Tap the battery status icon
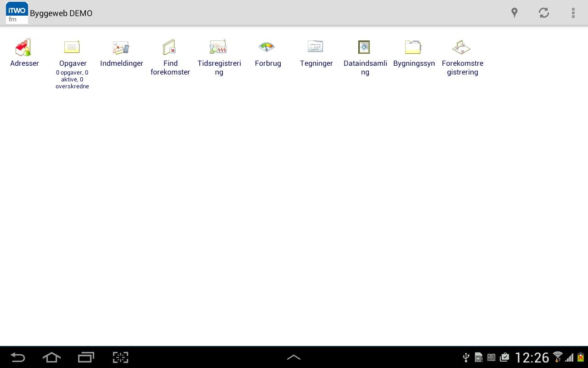 click(x=581, y=357)
